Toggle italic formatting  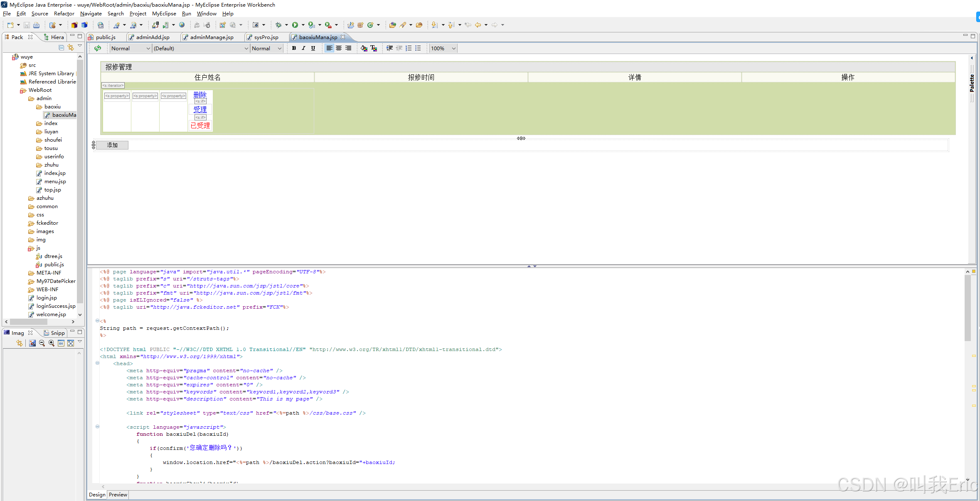303,48
